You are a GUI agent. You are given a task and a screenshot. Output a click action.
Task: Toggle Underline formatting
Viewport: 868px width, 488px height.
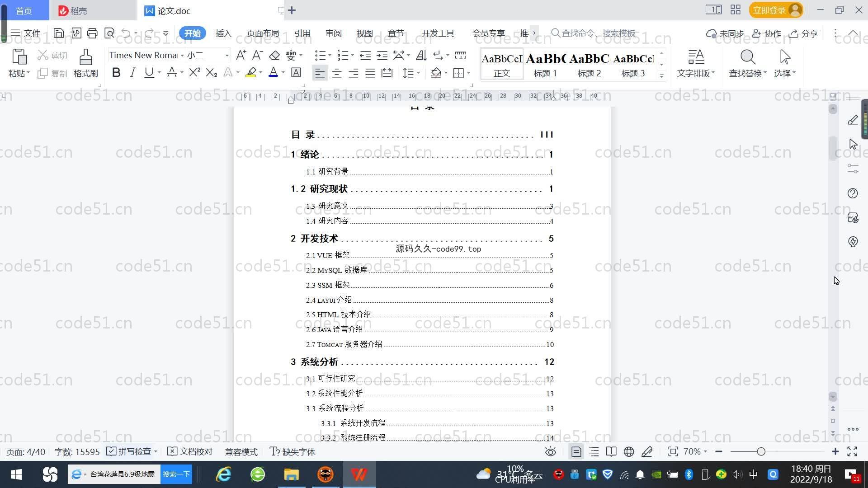(x=149, y=72)
